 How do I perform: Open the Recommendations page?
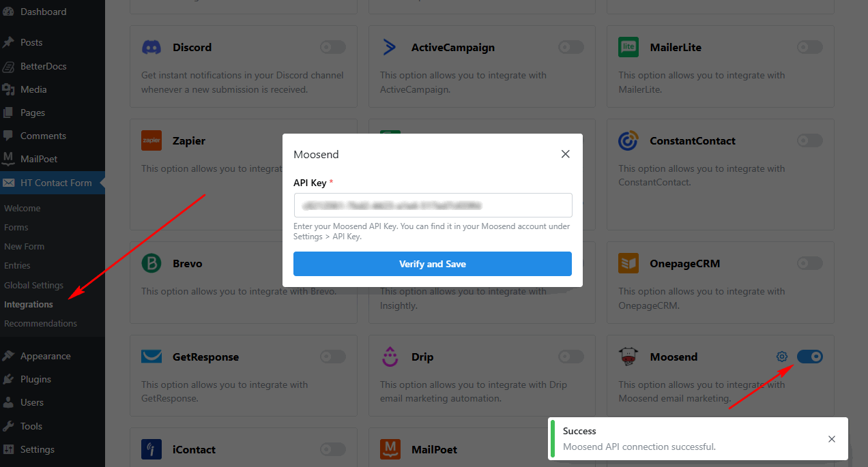[x=41, y=323]
